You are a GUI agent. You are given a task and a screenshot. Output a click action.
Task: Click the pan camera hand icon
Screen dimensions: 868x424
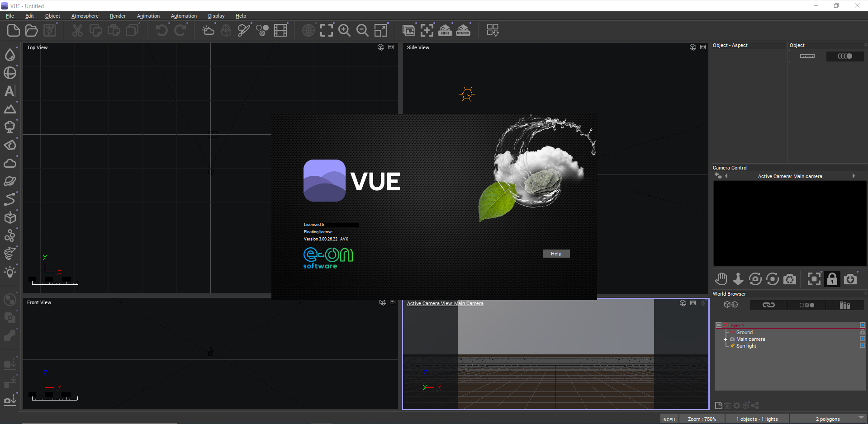coord(721,279)
